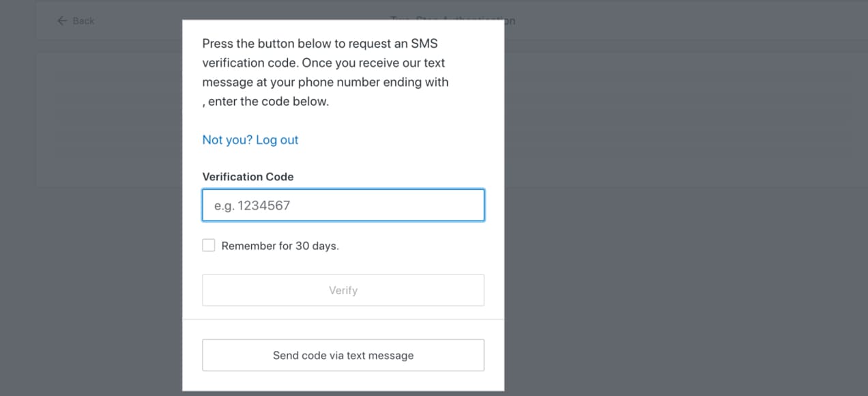The image size is (868, 396).
Task: Click the Back label in the corner
Action: point(82,20)
